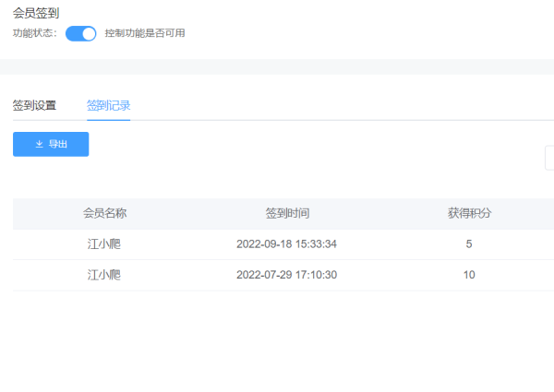Toggle the 功能状态 switch off

pos(81,33)
